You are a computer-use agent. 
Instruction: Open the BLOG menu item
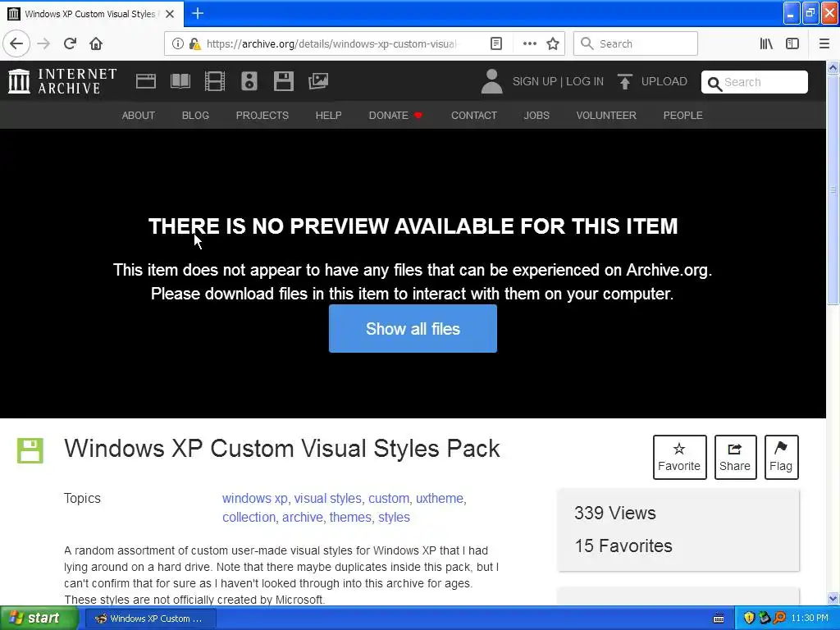[195, 115]
